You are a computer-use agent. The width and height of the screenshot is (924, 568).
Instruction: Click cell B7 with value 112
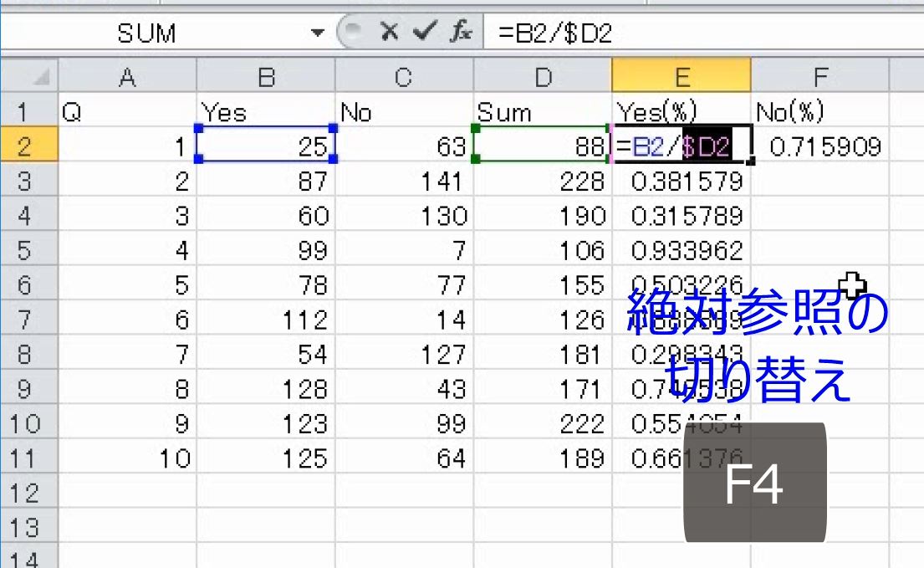click(x=266, y=318)
